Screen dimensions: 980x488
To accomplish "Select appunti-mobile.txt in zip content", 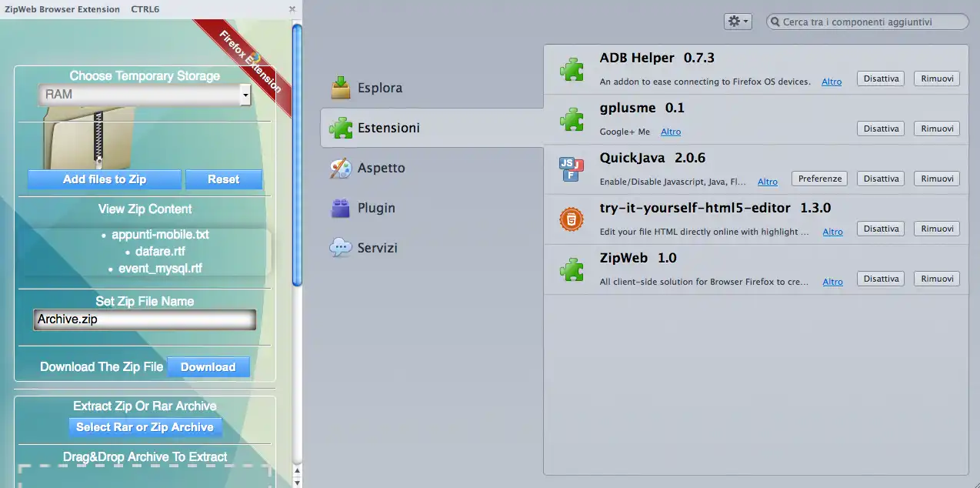I will tap(160, 234).
